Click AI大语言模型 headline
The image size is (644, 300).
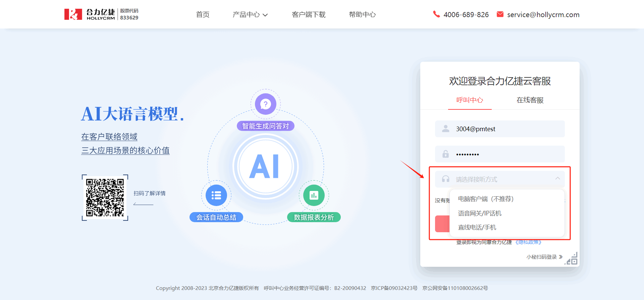132,114
